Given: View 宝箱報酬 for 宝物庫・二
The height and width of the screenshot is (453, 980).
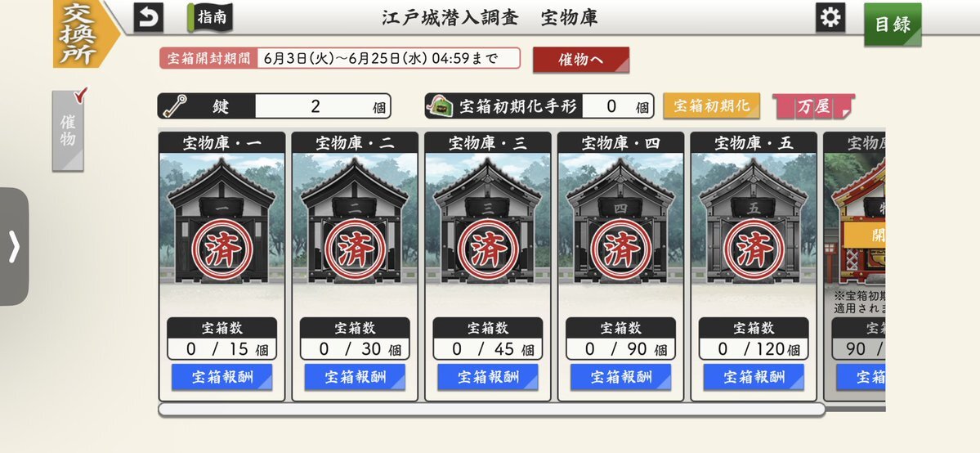Looking at the screenshot, I should 355,377.
